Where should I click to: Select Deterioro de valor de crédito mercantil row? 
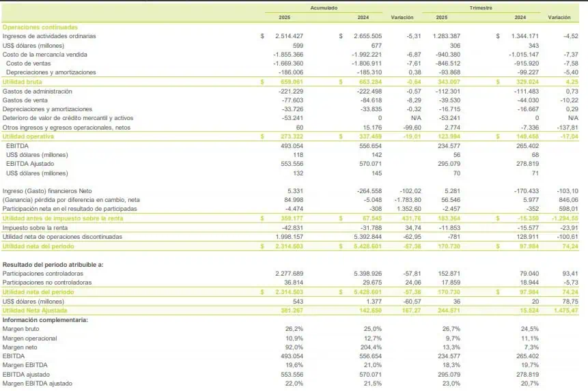click(x=290, y=118)
